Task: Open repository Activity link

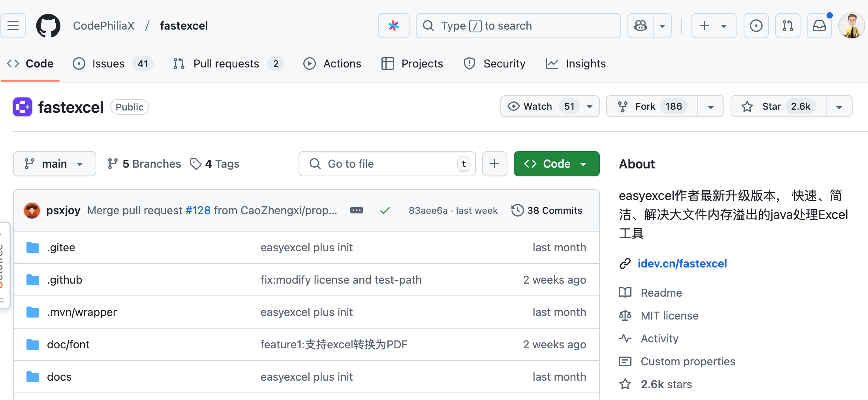Action: pyautogui.click(x=659, y=338)
